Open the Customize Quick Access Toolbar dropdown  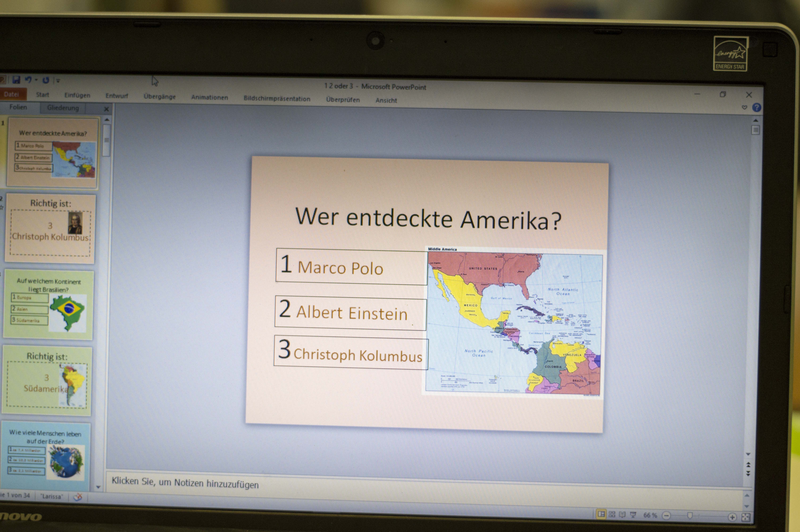click(58, 81)
